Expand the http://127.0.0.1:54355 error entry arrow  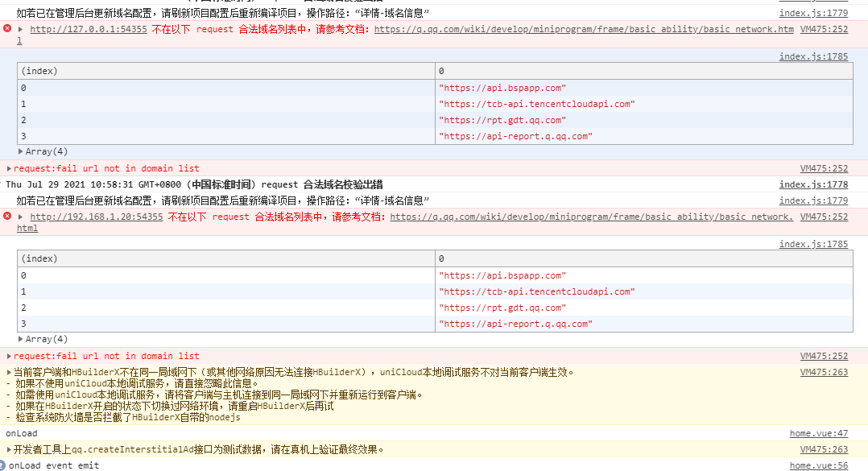(21, 29)
